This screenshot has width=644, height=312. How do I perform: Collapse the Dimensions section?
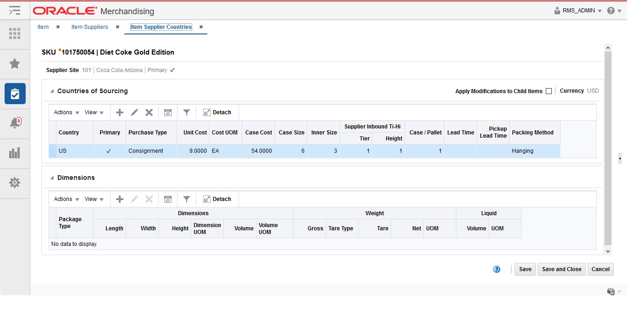[51, 178]
